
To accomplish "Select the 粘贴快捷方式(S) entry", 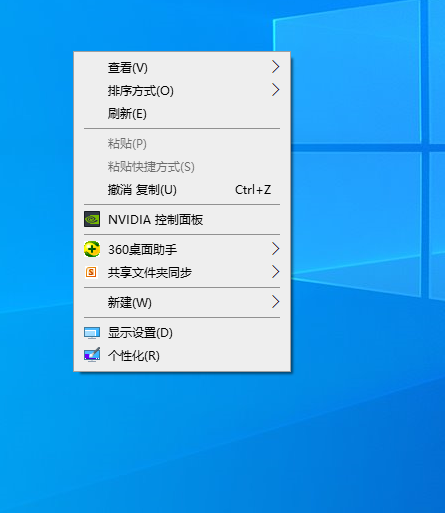I will pyautogui.click(x=182, y=166).
